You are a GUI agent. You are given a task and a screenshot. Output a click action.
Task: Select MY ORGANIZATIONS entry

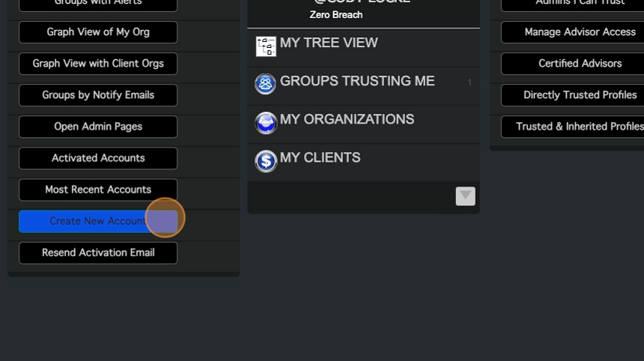[347, 120]
